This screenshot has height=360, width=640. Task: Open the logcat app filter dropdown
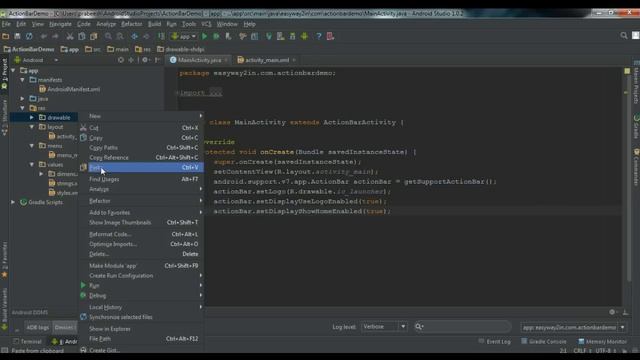(x=573, y=327)
